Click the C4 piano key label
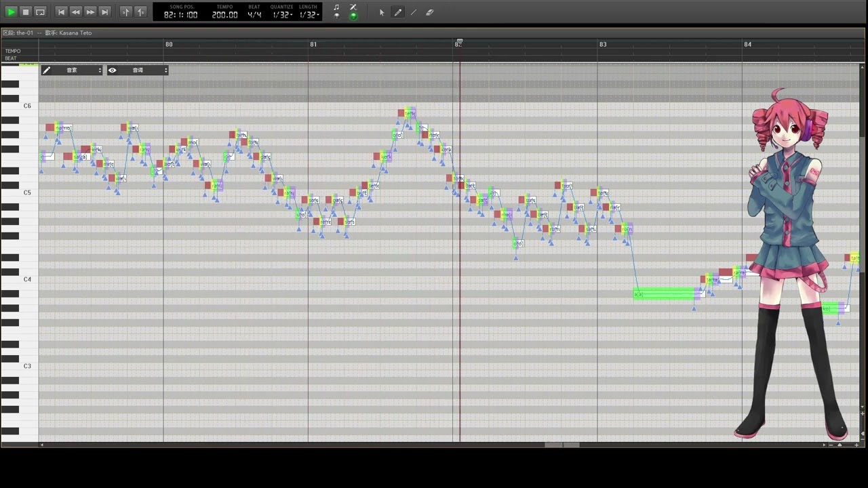This screenshot has height=488, width=868. 27,279
